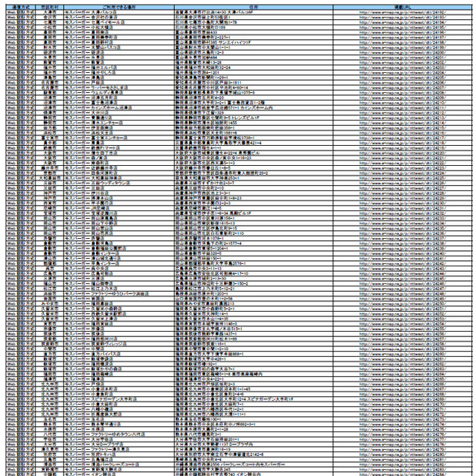Viewport: 476px width, 476px height.
Task: Select city cell 藤井寺市
Action: click(x=49, y=168)
